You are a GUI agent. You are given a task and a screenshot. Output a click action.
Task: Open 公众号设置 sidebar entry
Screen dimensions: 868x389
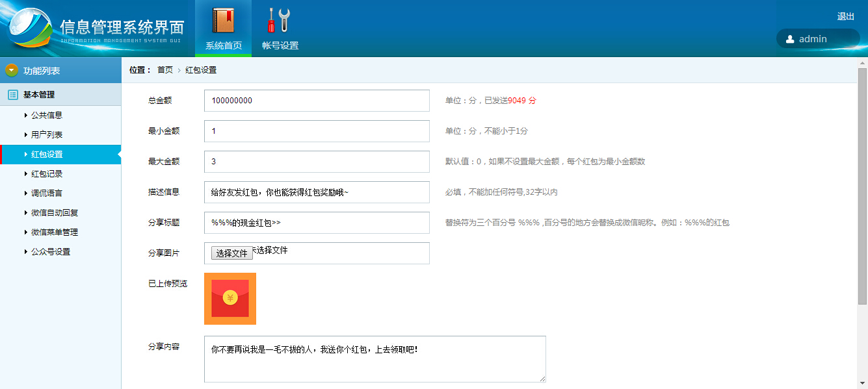click(51, 252)
